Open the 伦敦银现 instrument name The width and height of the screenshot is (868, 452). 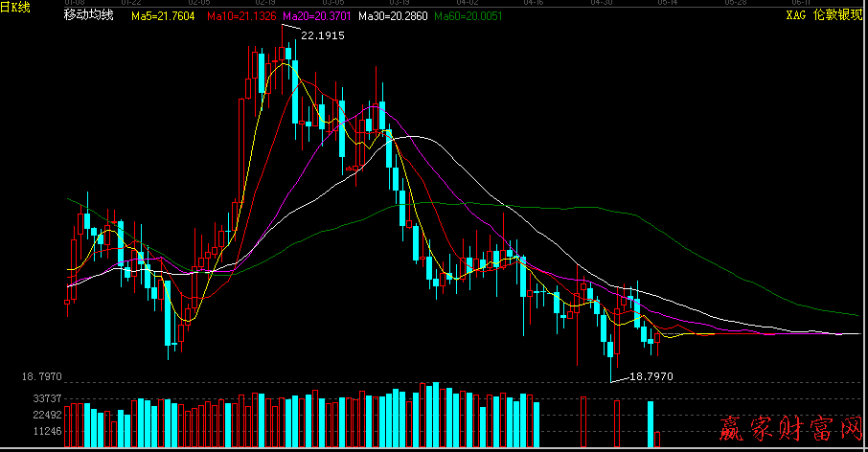click(837, 15)
